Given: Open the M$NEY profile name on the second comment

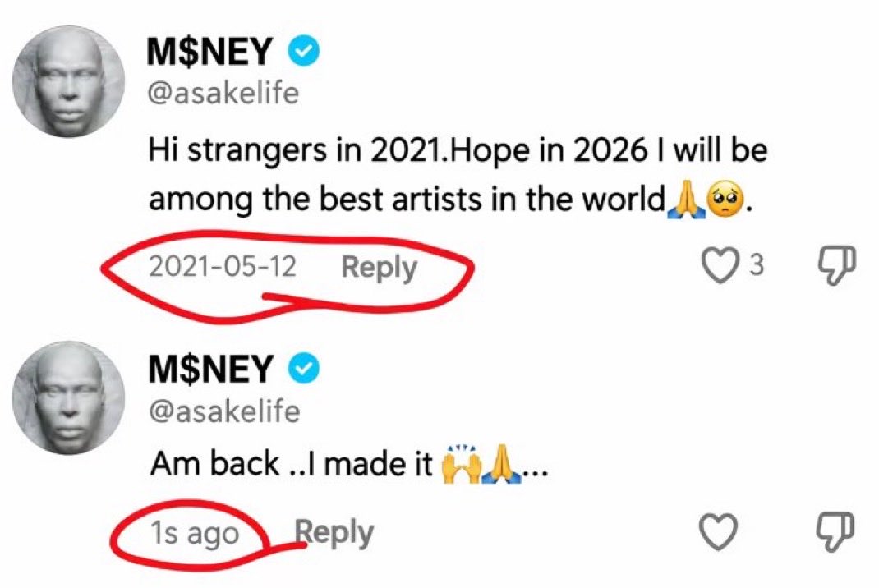Looking at the screenshot, I should (210, 369).
